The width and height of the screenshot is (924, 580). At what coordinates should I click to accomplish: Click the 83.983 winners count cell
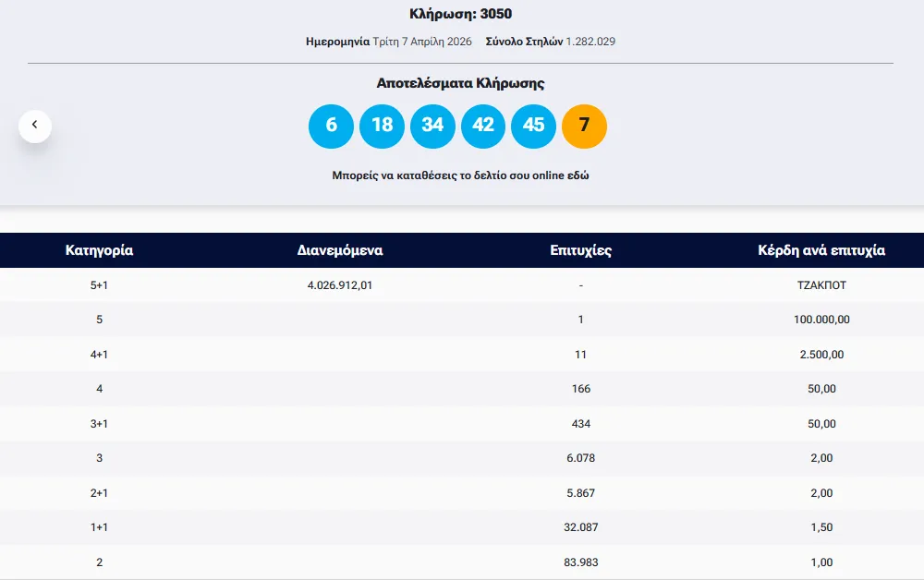point(580,562)
